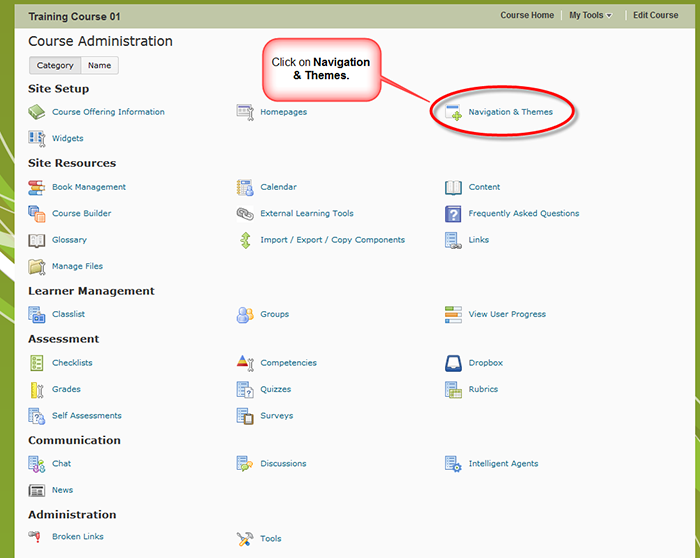Open the Calendar icon
The width and height of the screenshot is (700, 558).
coord(245,187)
